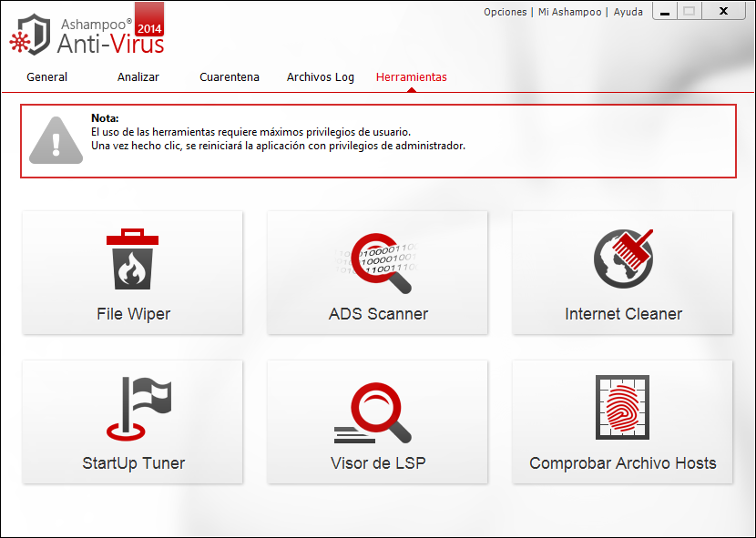The image size is (756, 538).
Task: Open Opciones link in the header
Action: pyautogui.click(x=505, y=12)
